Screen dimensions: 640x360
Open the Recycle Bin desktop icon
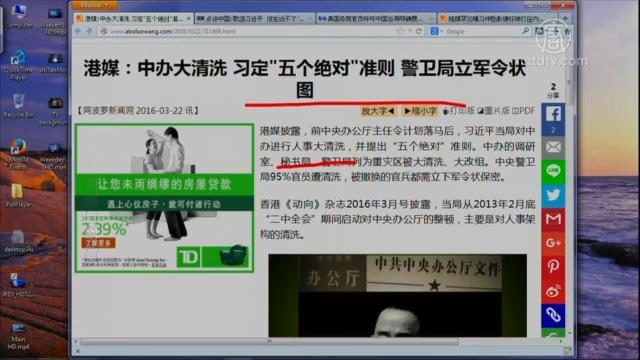[x=18, y=106]
